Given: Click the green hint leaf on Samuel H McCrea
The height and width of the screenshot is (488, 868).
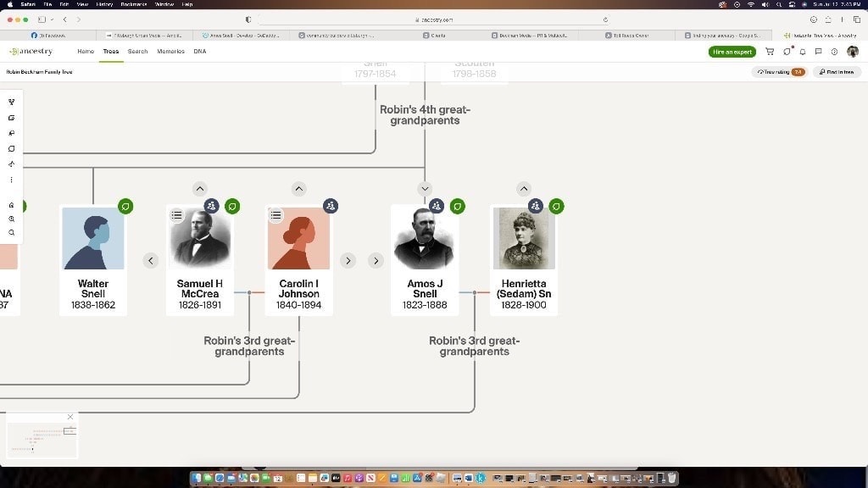Looking at the screenshot, I should 232,207.
